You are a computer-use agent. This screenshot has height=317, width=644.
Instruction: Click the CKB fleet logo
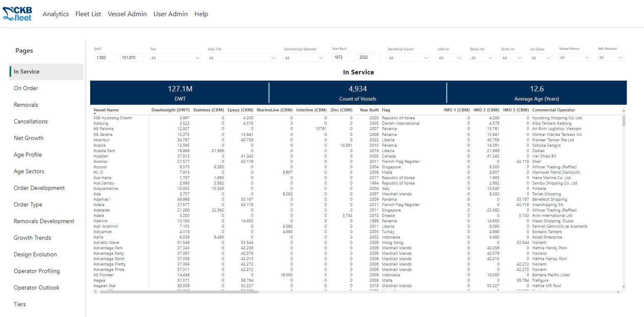17,14
